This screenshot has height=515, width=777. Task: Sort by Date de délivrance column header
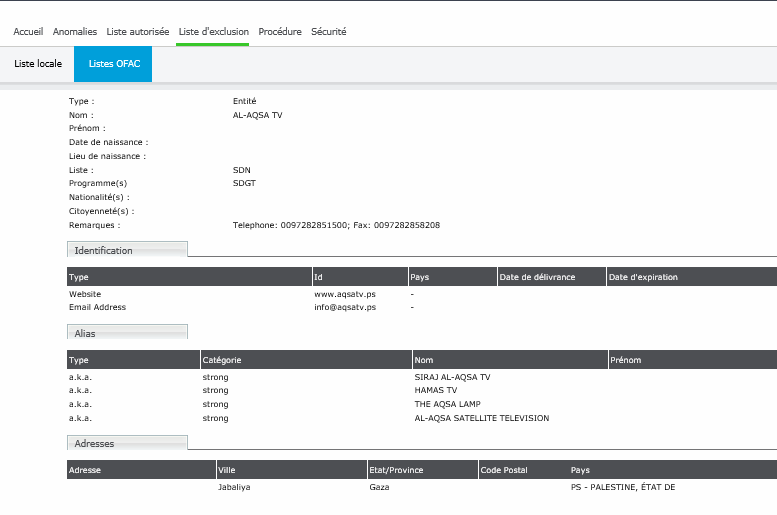point(537,277)
